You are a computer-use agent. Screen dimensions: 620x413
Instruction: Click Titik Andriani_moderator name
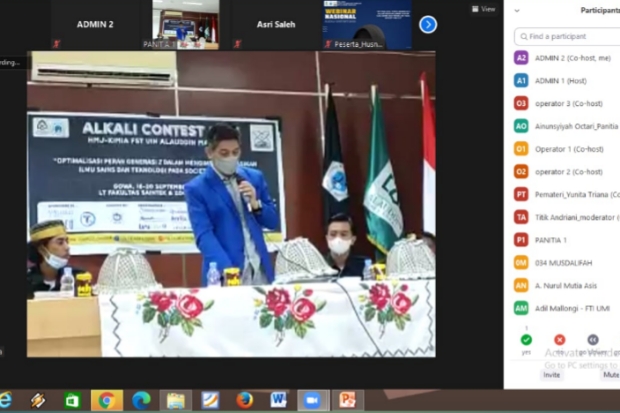coord(575,217)
